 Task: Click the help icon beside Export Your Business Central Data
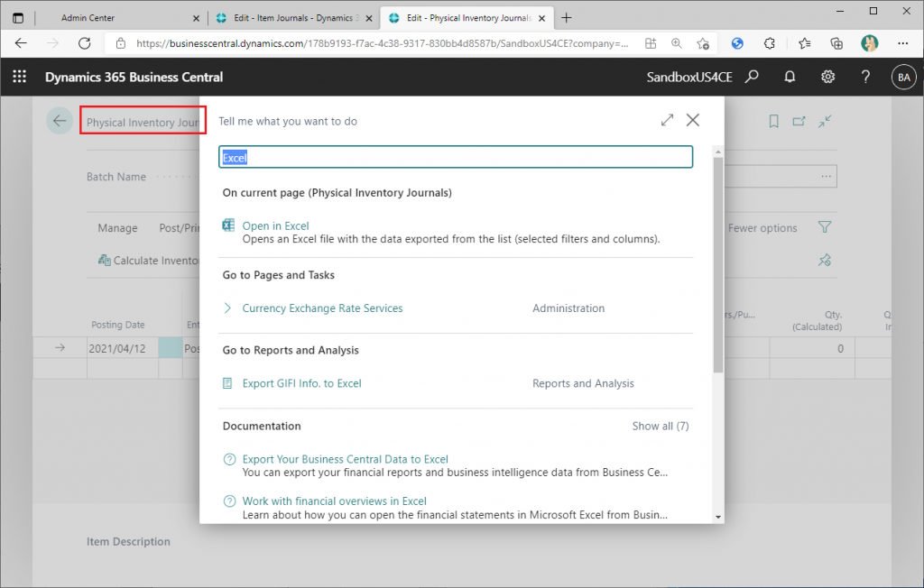pos(229,459)
